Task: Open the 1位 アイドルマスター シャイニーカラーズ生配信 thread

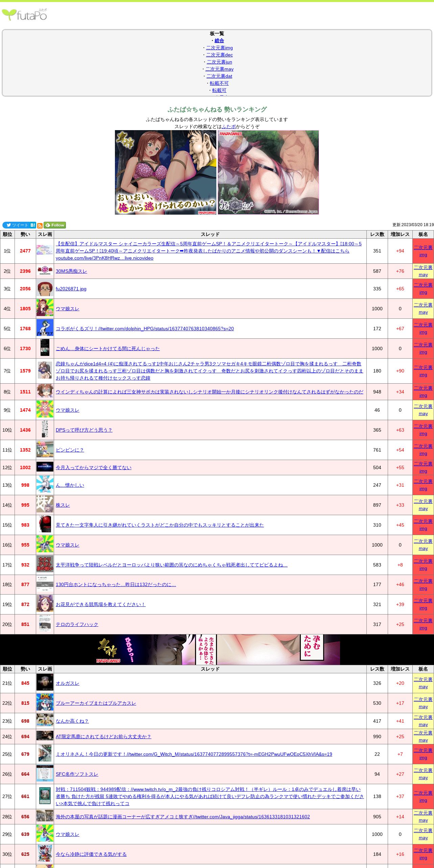Action: [x=209, y=251]
